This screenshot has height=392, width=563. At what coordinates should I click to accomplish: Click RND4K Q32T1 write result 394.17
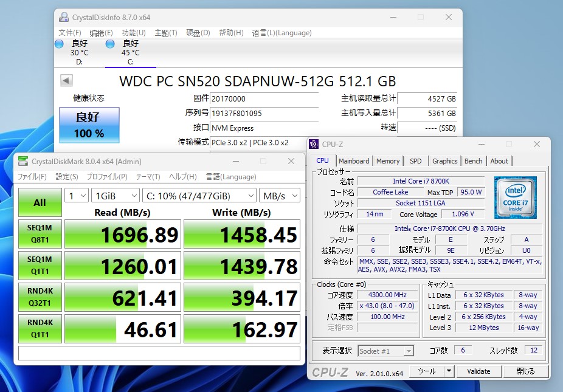click(242, 297)
